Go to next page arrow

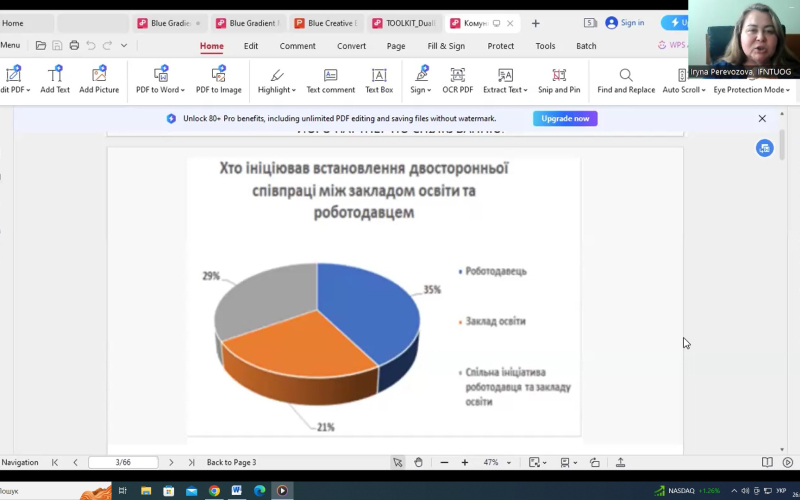point(171,462)
